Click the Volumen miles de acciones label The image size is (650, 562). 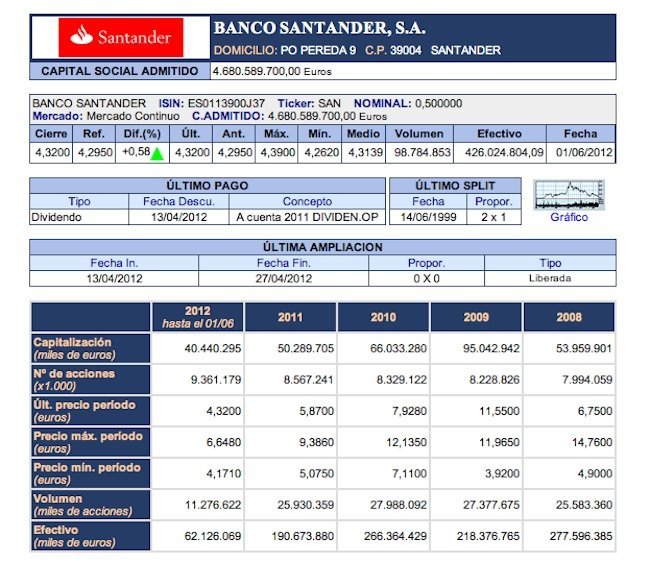[91, 505]
